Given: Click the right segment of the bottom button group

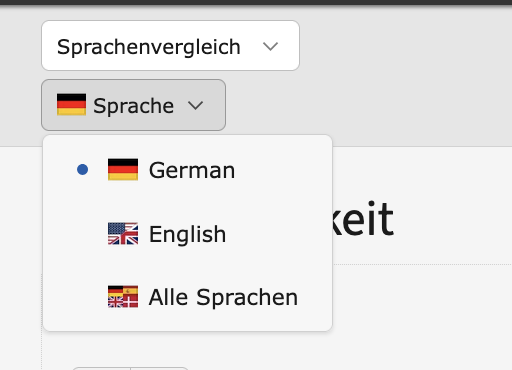Looking at the screenshot, I should [x=160, y=368].
